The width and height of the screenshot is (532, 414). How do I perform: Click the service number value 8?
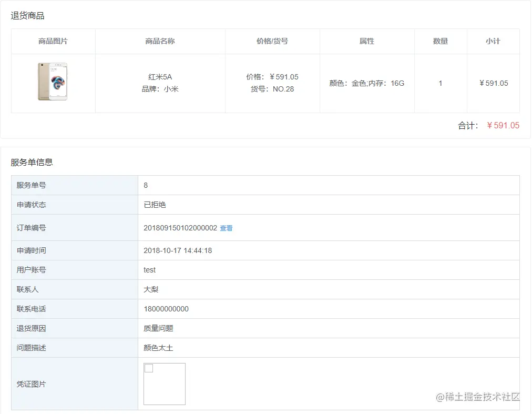(x=146, y=185)
